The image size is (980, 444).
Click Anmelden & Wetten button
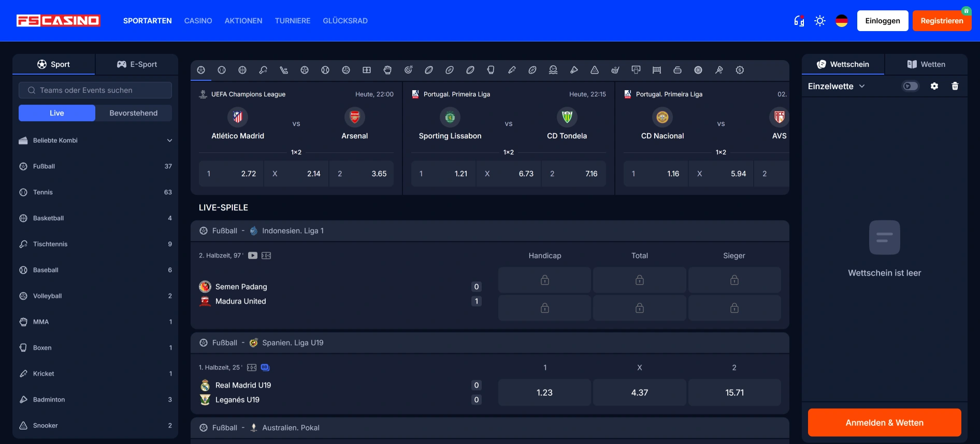point(885,423)
